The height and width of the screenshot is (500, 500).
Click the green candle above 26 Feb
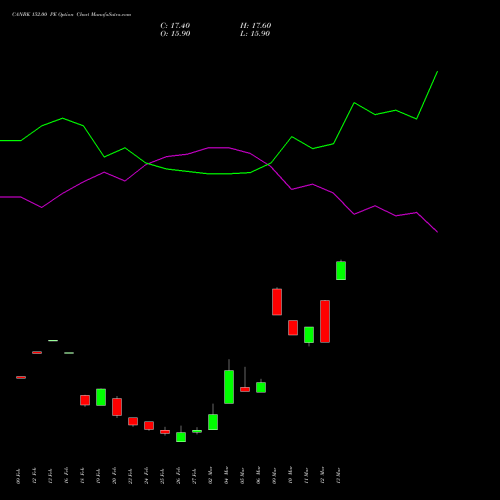click(181, 437)
